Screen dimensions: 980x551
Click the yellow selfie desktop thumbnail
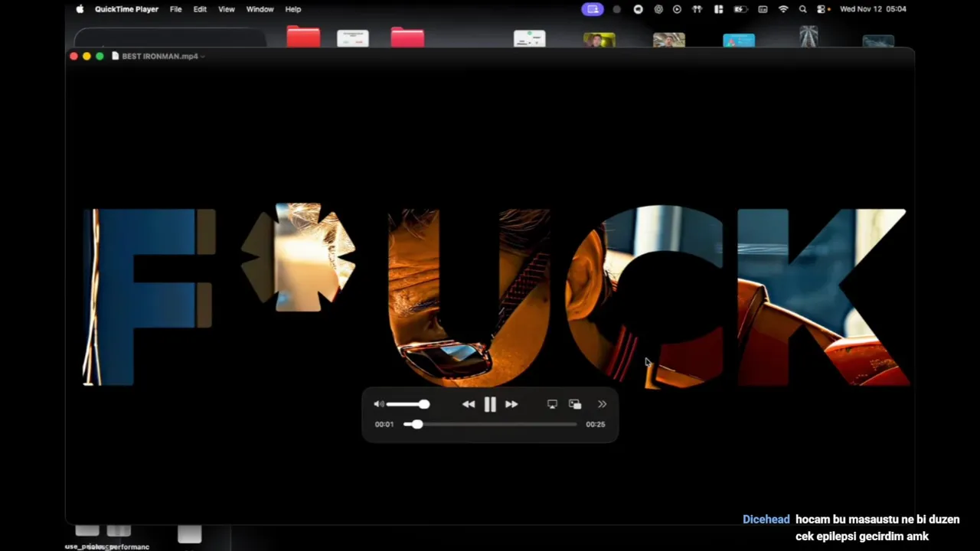(x=599, y=39)
